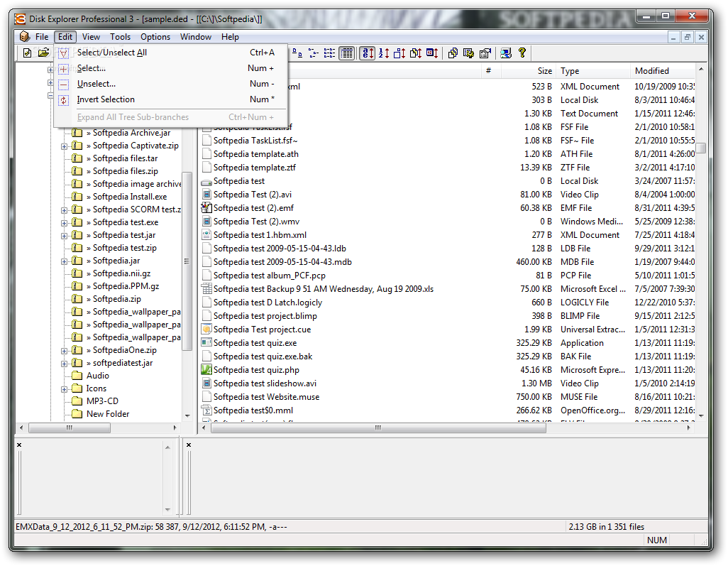Click the icon of Softpedia test quiz.php
The height and width of the screenshot is (566, 728).
click(206, 370)
